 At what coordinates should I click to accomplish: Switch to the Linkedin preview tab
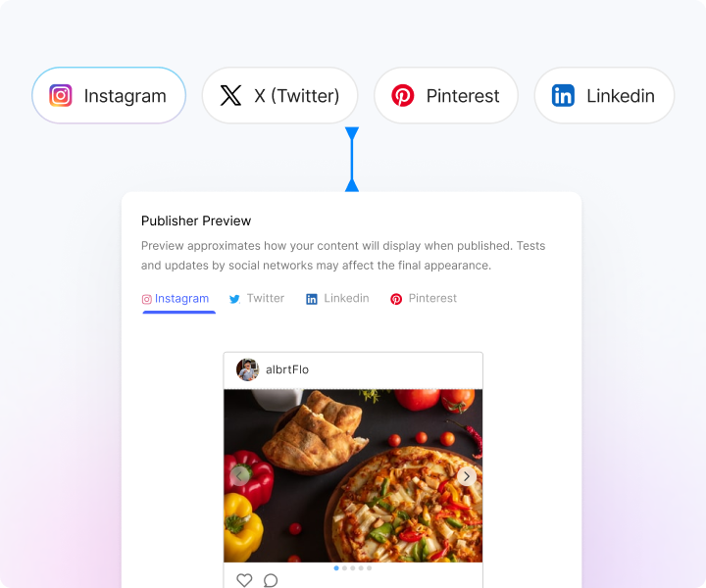tap(337, 298)
